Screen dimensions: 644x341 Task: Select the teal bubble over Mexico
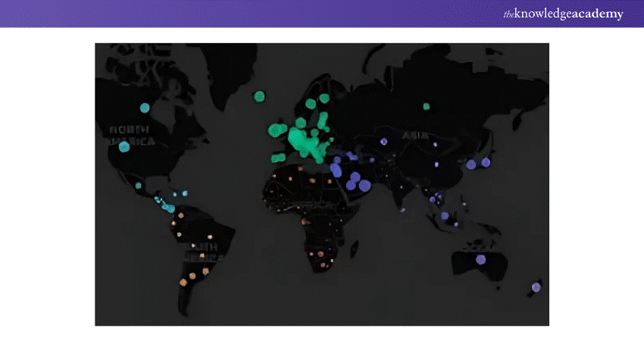139,185
